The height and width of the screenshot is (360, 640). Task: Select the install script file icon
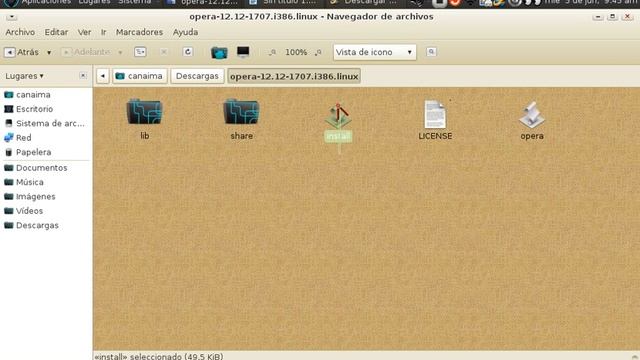tap(338, 116)
